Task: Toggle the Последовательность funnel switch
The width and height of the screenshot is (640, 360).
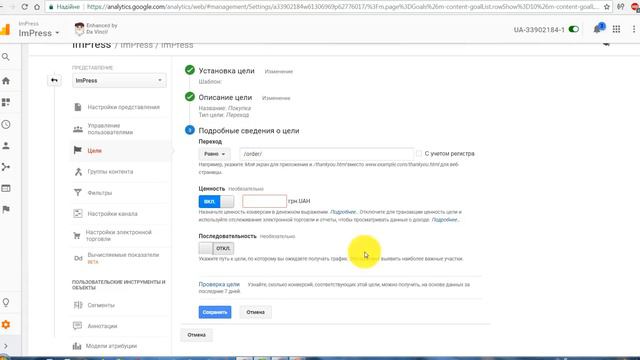Action: [x=216, y=248]
